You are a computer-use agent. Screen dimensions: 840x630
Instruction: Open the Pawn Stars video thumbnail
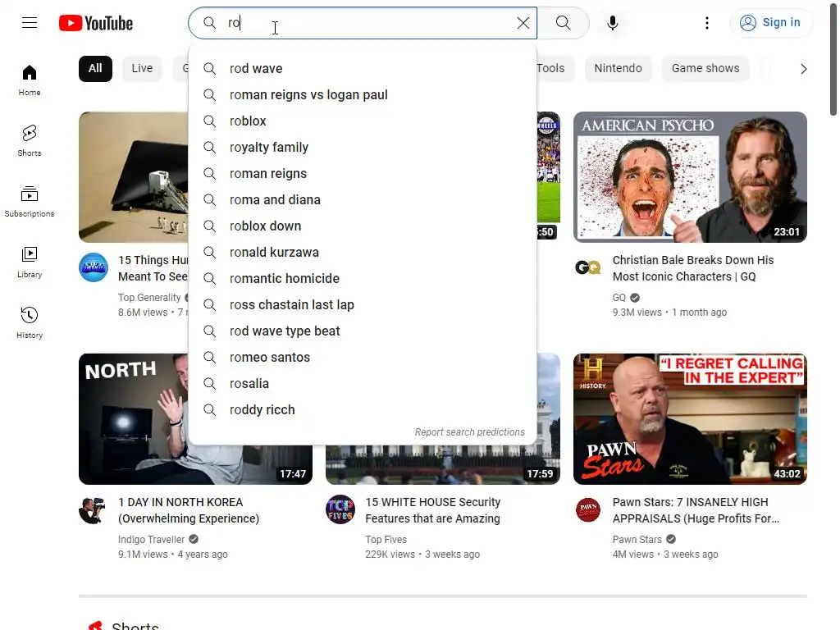point(690,419)
